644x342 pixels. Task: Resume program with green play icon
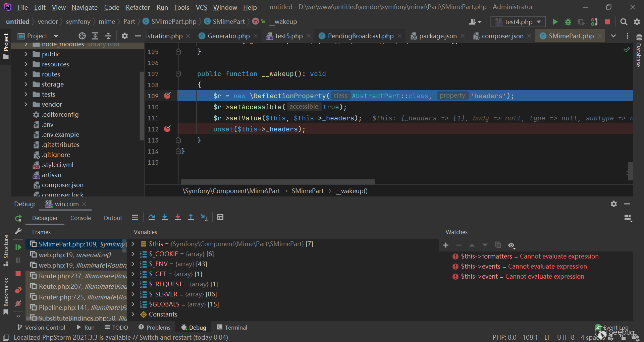[18, 247]
